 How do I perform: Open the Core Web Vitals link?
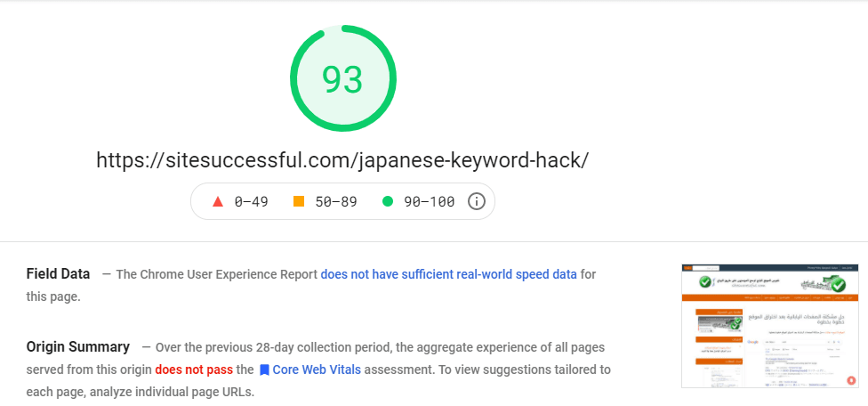[316, 369]
